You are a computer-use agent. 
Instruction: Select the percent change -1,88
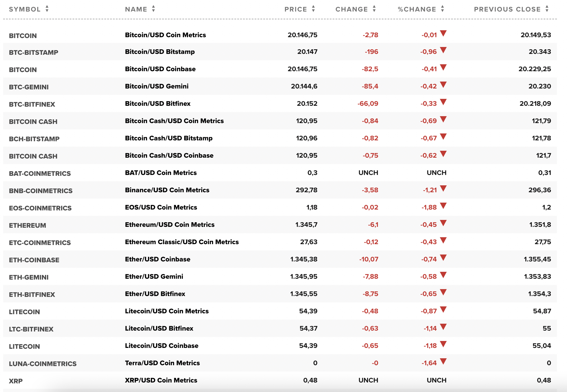coord(429,207)
